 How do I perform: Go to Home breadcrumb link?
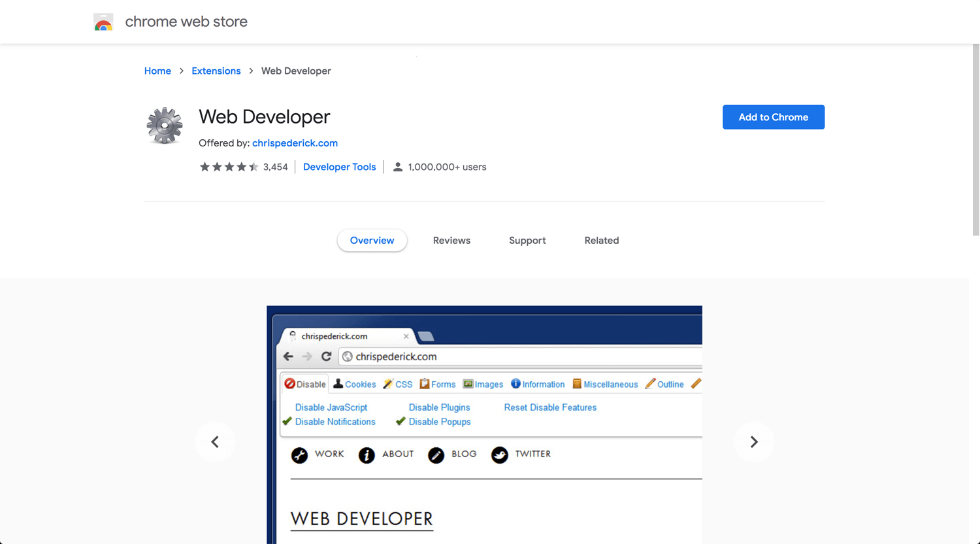157,71
